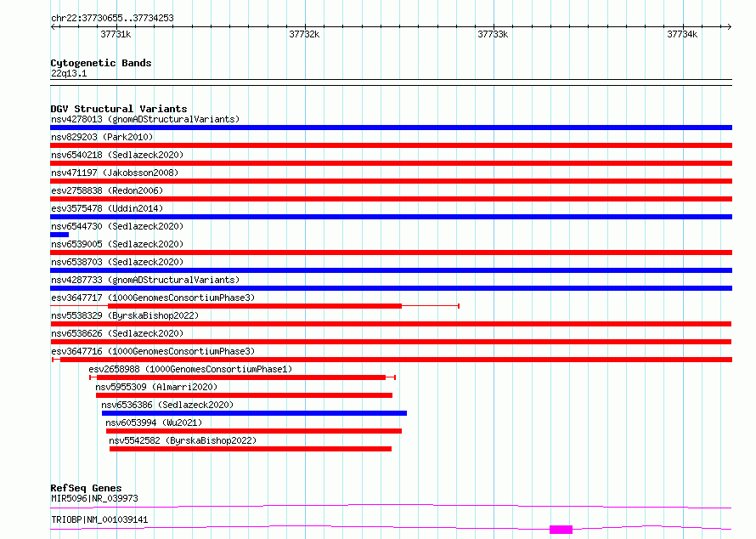Click the 37734k ruler label
The image size is (756, 539).
682,34
